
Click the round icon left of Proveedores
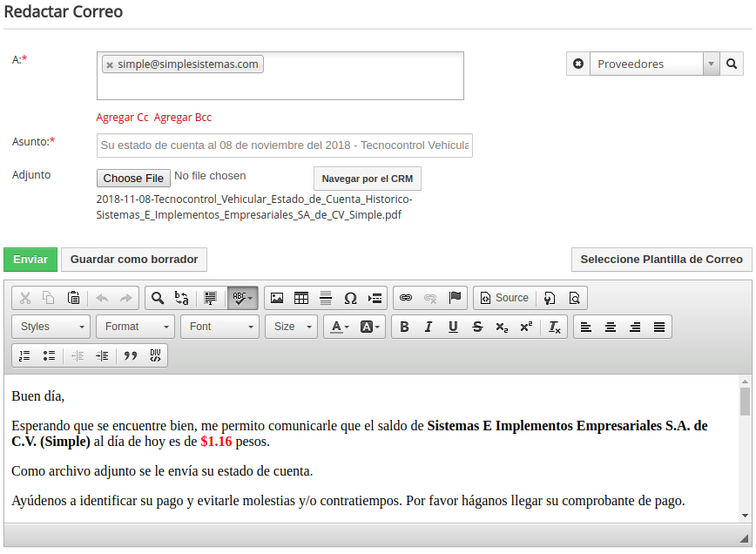[x=578, y=64]
